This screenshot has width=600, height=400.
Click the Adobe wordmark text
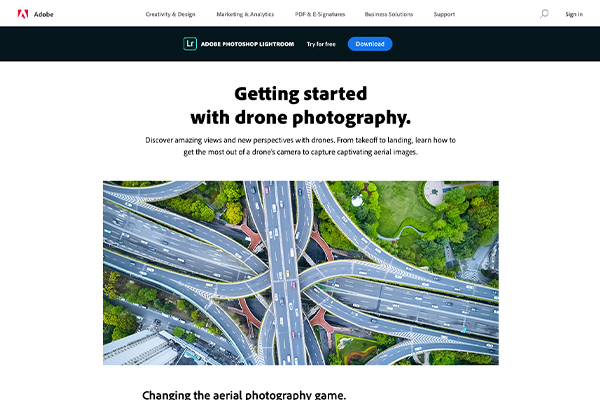click(x=44, y=14)
